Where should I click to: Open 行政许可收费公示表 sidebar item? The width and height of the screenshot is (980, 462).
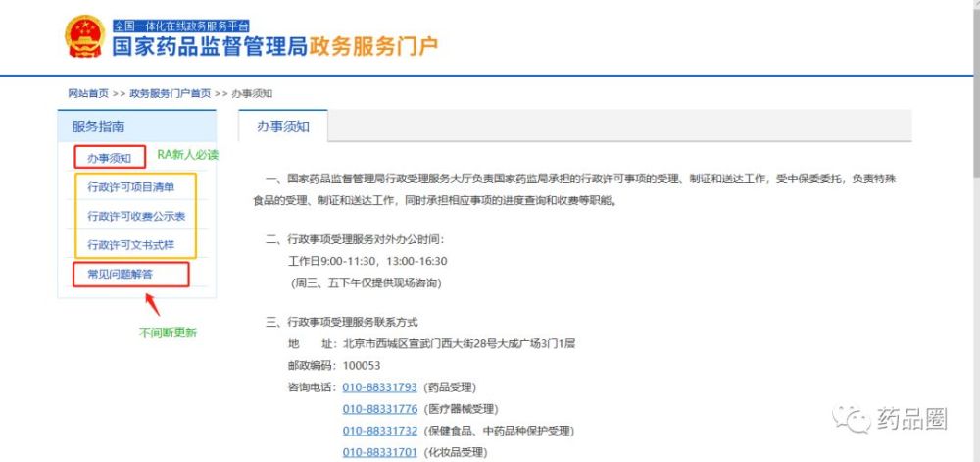coord(136,217)
